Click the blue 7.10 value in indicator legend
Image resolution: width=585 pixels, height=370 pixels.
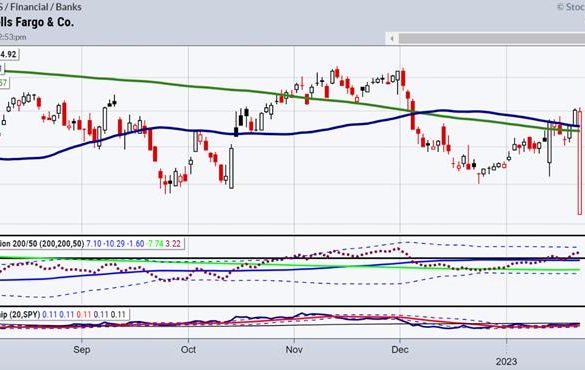[x=94, y=244]
